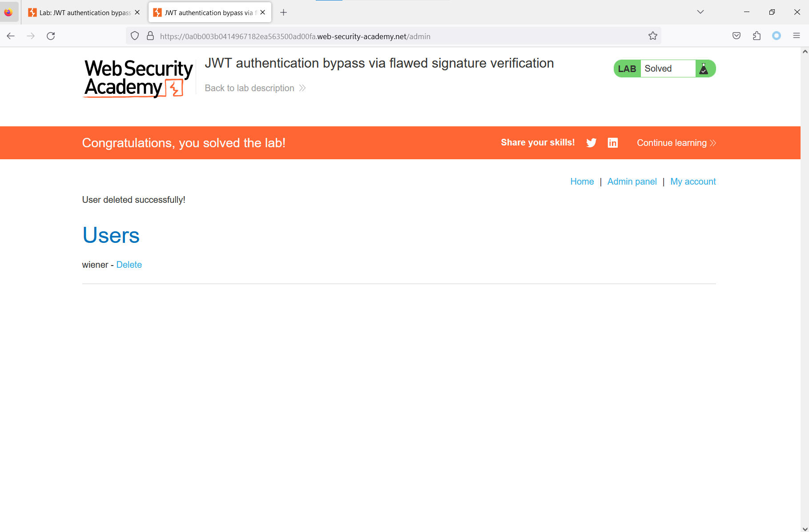This screenshot has width=809, height=532.
Task: Open Firefox application hamburger menu
Action: click(797, 36)
